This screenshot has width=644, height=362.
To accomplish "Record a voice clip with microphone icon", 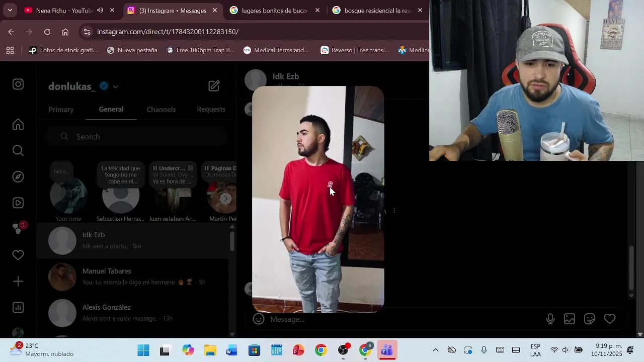I will [550, 319].
